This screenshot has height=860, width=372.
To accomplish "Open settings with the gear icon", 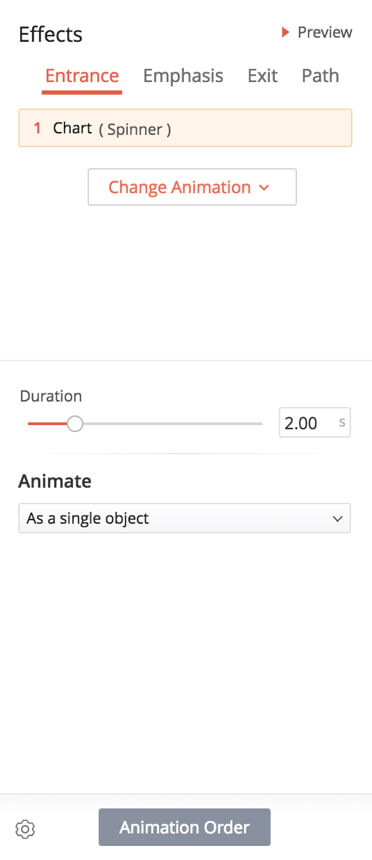I will pyautogui.click(x=25, y=829).
